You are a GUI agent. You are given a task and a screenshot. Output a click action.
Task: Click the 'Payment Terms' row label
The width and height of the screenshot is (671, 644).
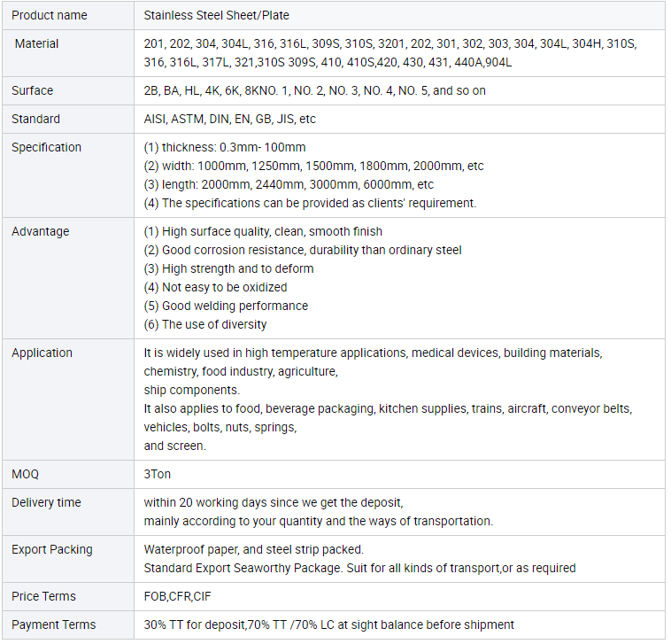pos(54,625)
